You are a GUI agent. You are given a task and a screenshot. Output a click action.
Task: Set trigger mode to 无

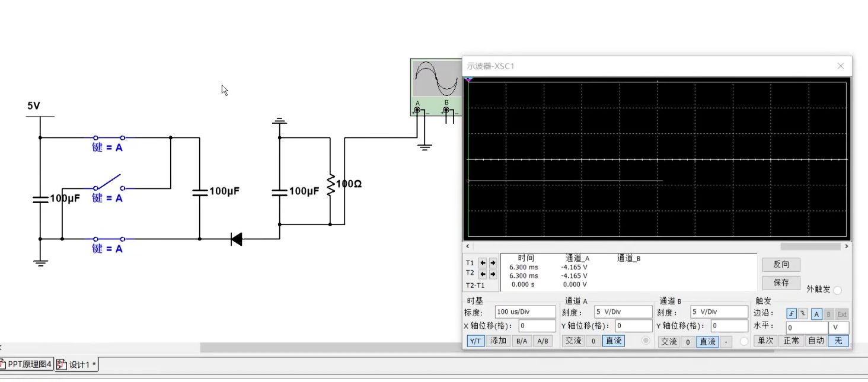[838, 341]
